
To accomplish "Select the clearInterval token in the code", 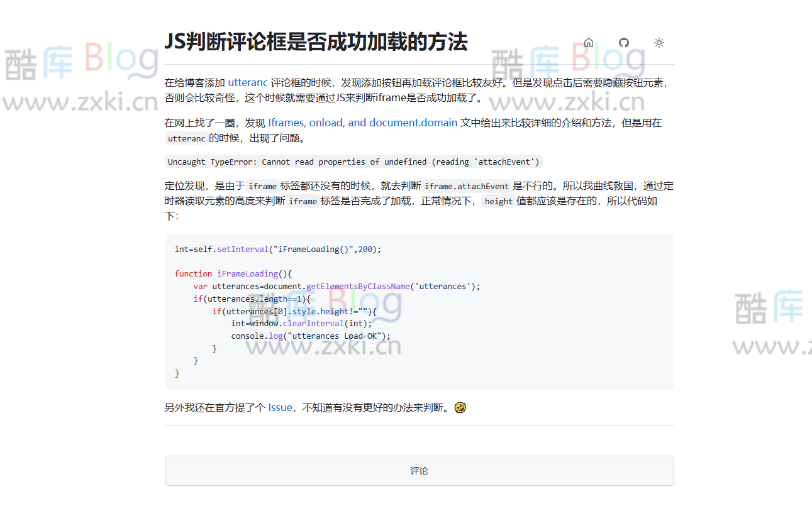I will 313,323.
